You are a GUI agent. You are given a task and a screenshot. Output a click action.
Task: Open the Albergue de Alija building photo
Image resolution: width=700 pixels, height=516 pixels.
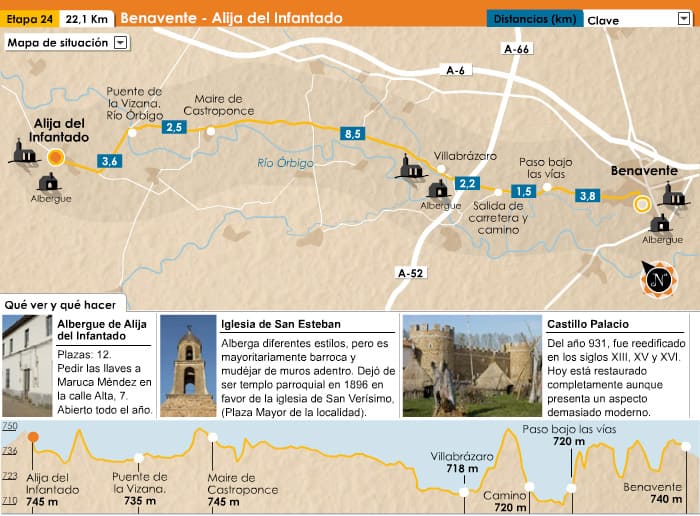coord(27,366)
